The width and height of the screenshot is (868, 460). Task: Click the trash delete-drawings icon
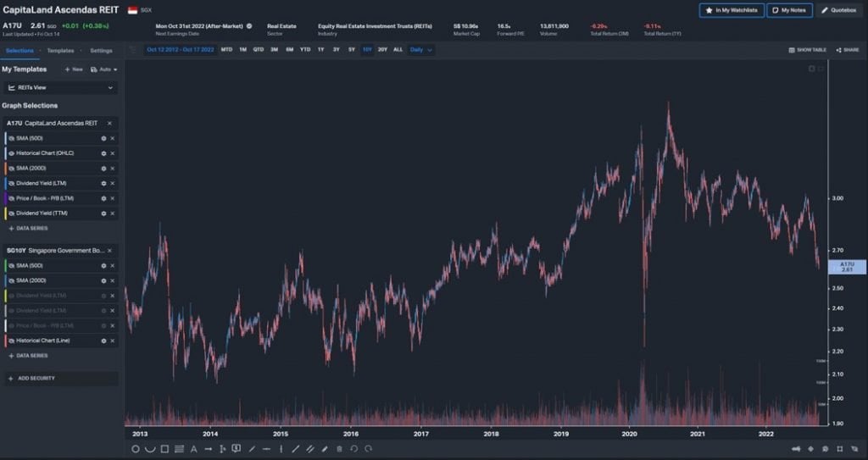tap(339, 449)
